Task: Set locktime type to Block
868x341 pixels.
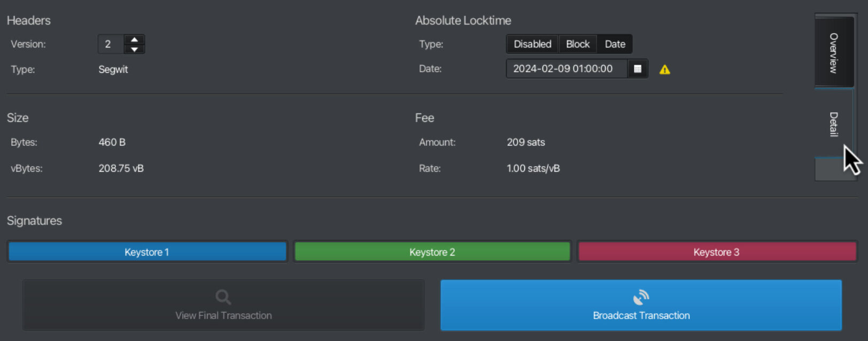Action: [x=578, y=44]
